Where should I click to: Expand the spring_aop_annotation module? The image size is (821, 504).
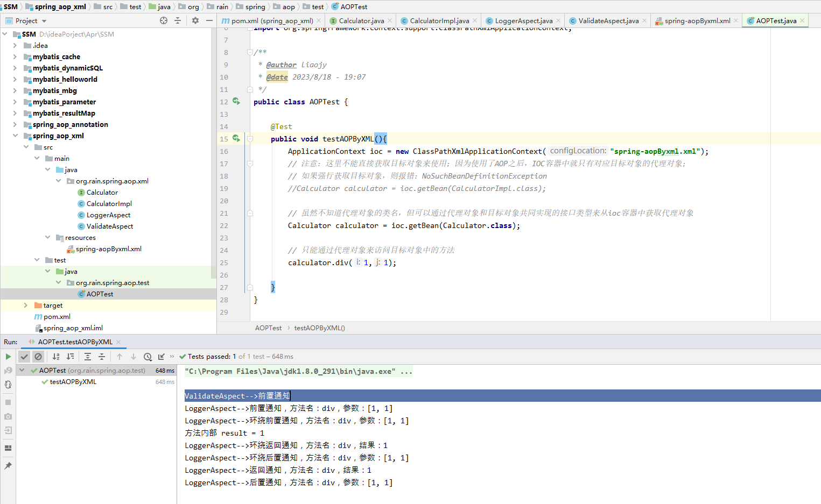click(15, 124)
